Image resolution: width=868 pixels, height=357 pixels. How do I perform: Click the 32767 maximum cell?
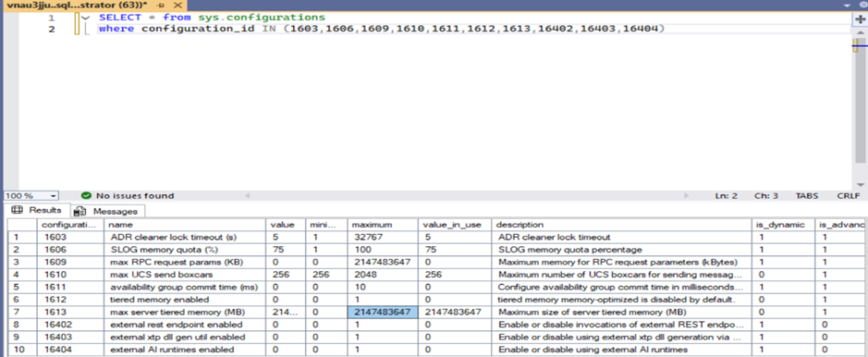coord(383,237)
